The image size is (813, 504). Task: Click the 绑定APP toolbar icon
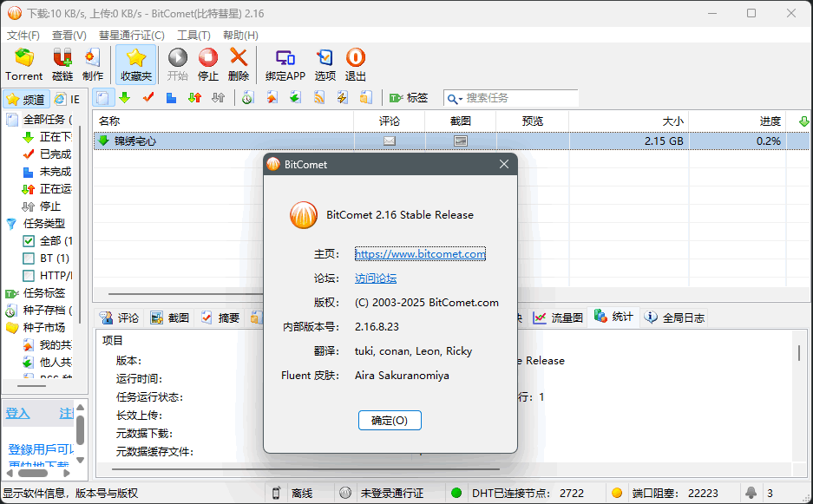tap(285, 59)
